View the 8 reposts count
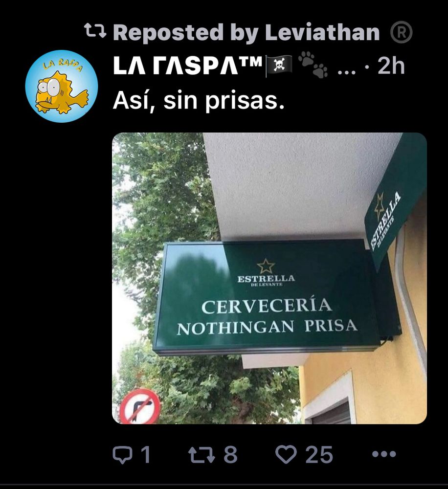448x489 pixels. (x=230, y=454)
